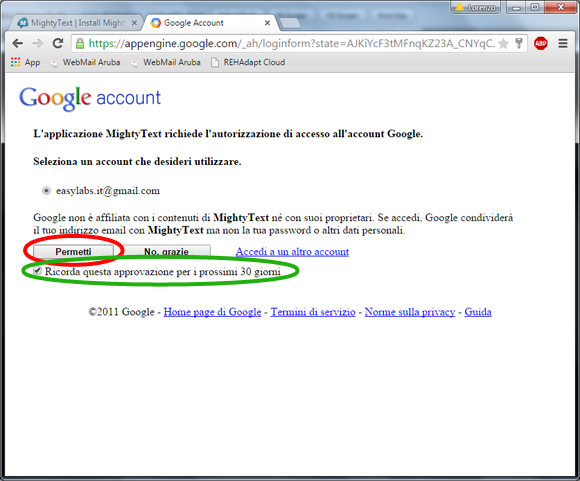The image size is (580, 481).
Task: Click the green padlock security icon
Action: click(80, 44)
